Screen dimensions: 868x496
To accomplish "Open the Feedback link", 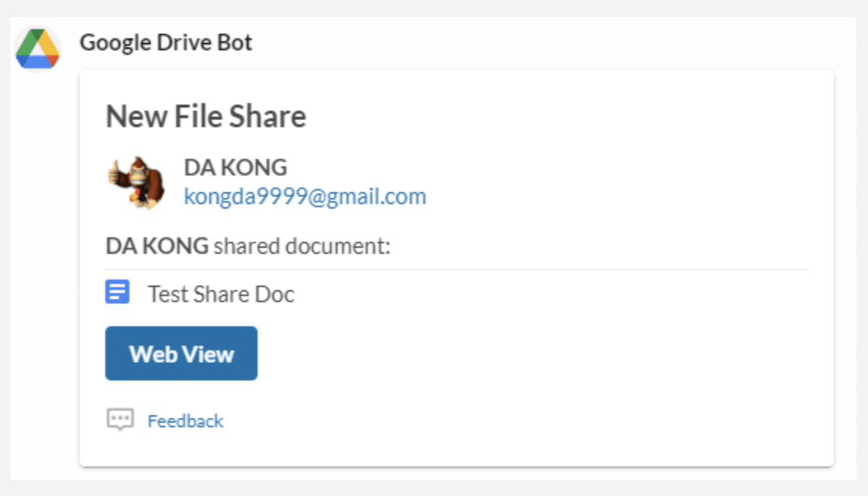I will 185,421.
